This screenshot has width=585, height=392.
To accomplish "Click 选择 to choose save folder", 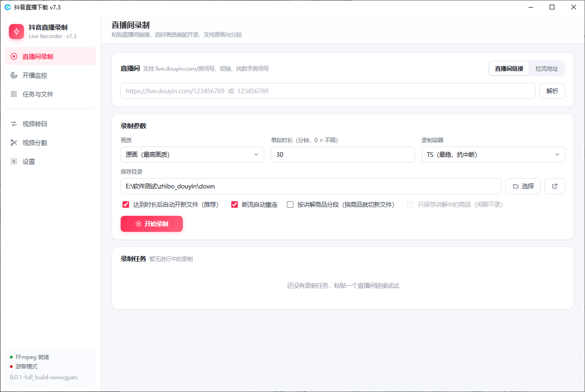I will coord(523,186).
